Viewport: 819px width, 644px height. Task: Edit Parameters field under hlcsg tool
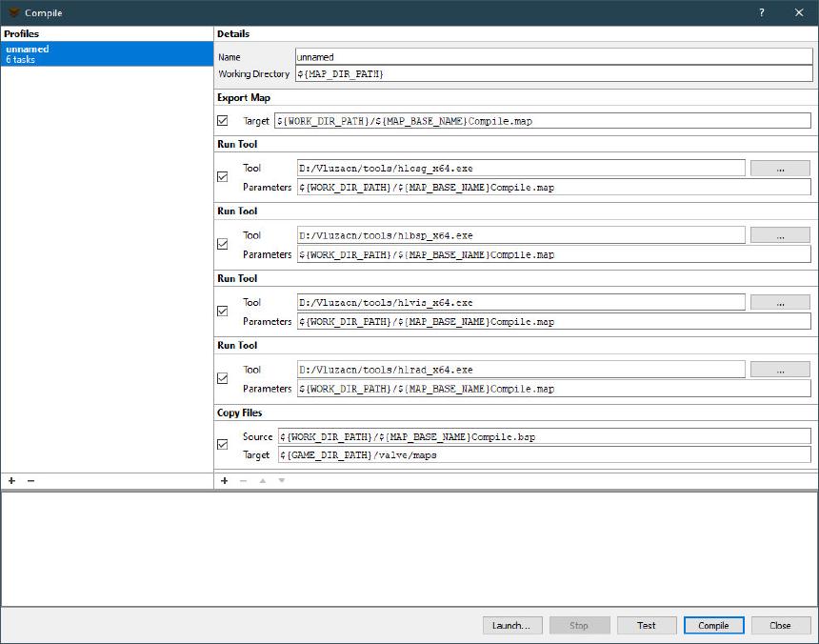tap(553, 187)
